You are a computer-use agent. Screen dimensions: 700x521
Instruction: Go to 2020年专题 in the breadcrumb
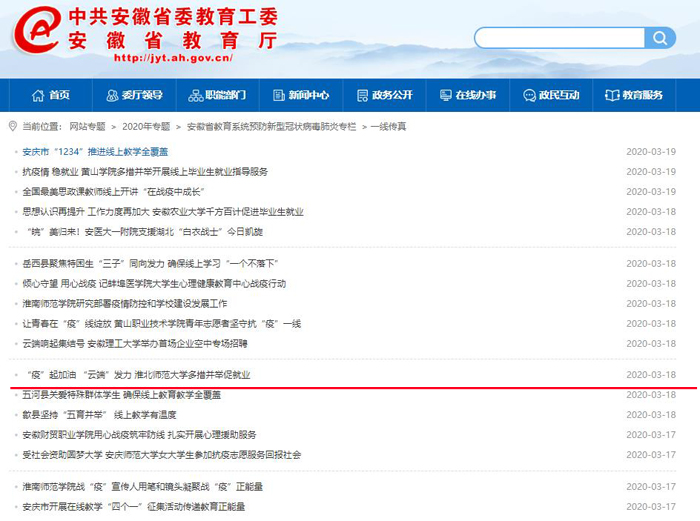pyautogui.click(x=146, y=127)
